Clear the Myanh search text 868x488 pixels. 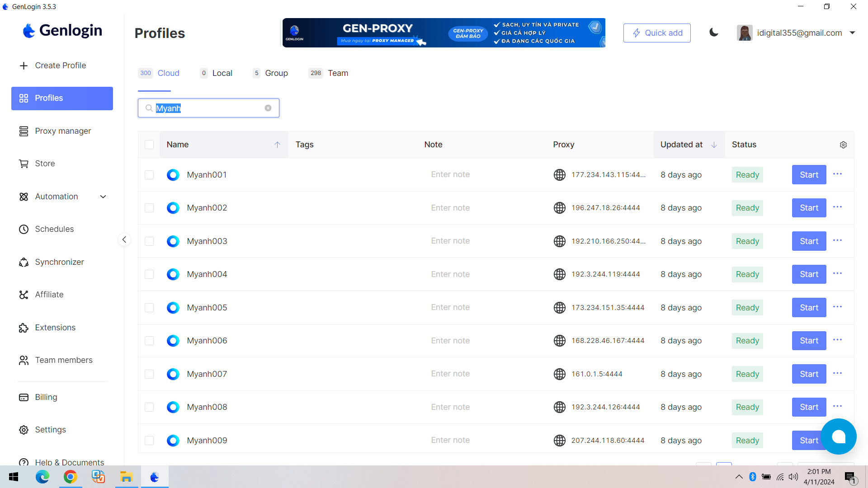pos(268,108)
